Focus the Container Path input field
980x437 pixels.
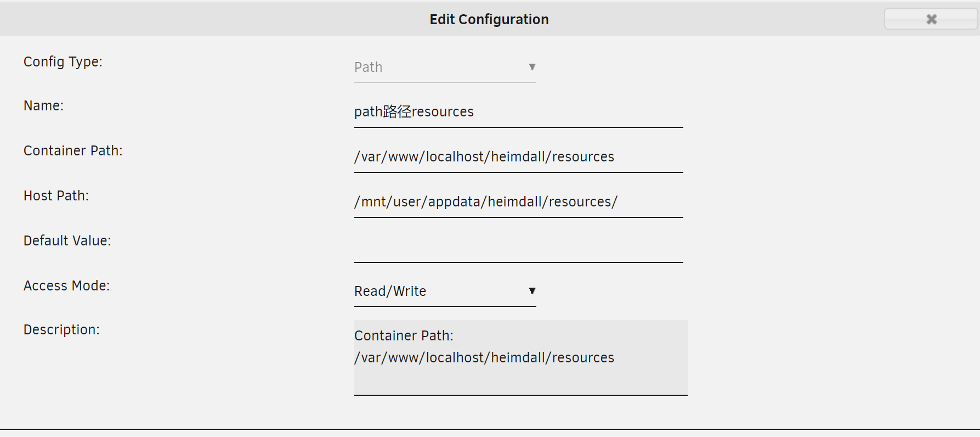518,157
